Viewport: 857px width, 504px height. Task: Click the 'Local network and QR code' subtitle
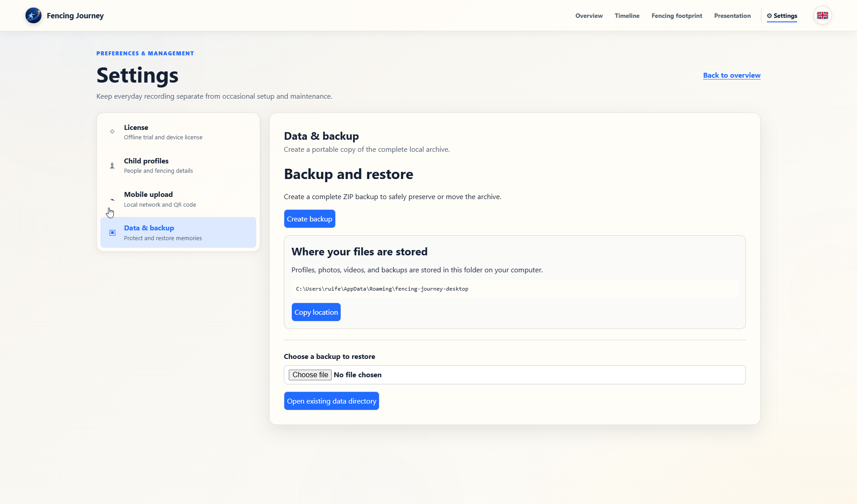[160, 205]
